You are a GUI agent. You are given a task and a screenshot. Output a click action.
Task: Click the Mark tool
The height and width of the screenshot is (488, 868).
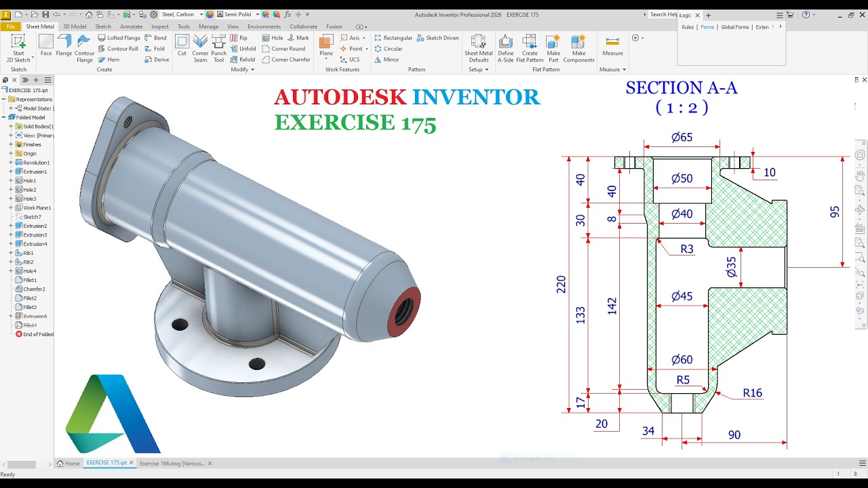[x=298, y=38]
